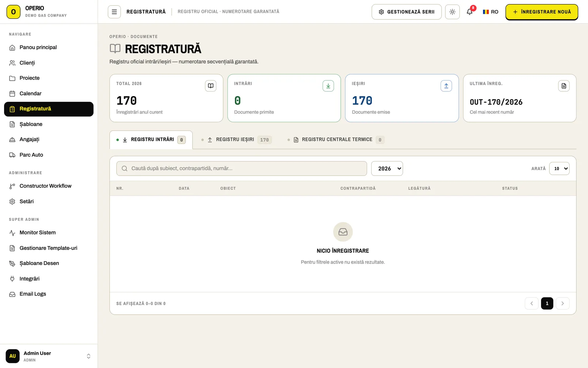
Task: Open Integrări page
Action: 49,279
